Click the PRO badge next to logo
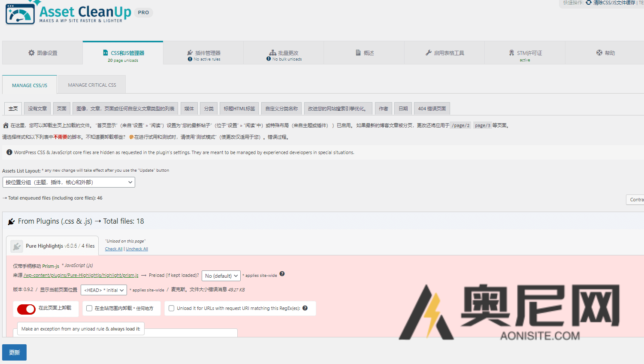 (x=144, y=12)
